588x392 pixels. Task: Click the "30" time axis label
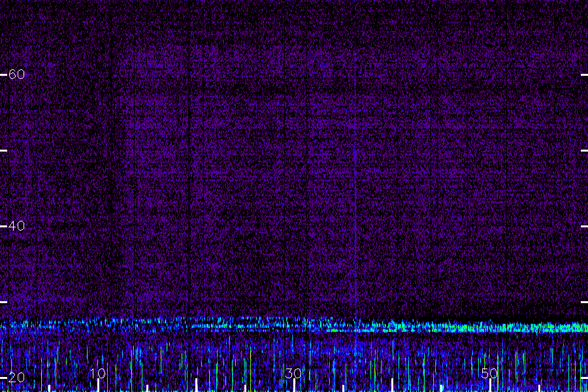pyautogui.click(x=293, y=373)
